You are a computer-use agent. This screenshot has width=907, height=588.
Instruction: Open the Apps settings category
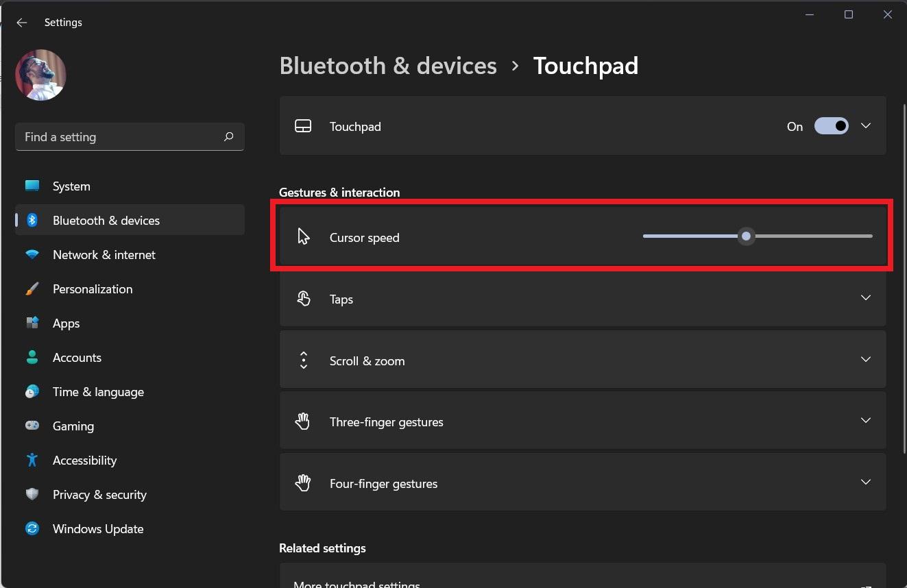point(66,323)
